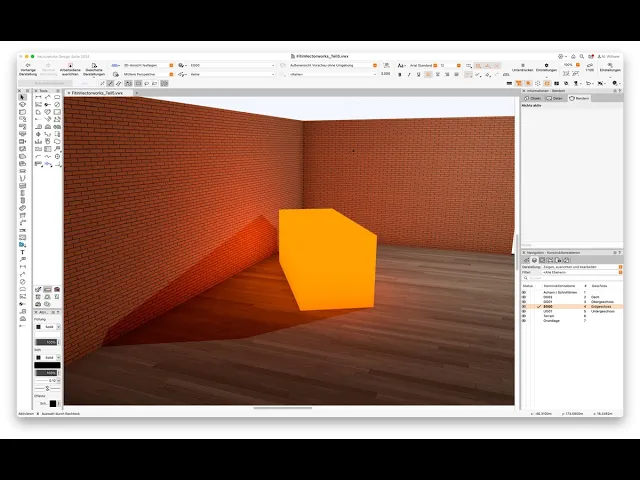Click the fill opacity 100% slider

[x=47, y=342]
